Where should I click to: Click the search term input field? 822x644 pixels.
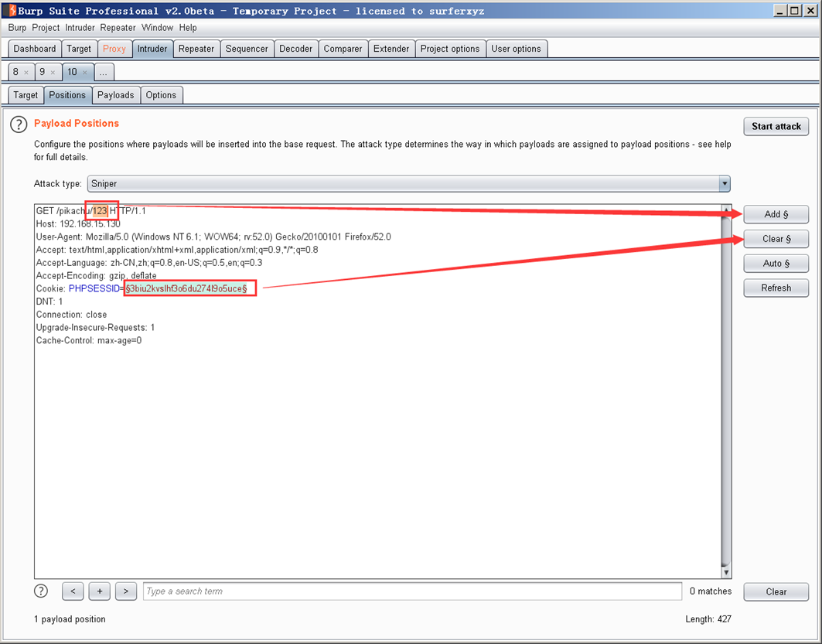[413, 591]
